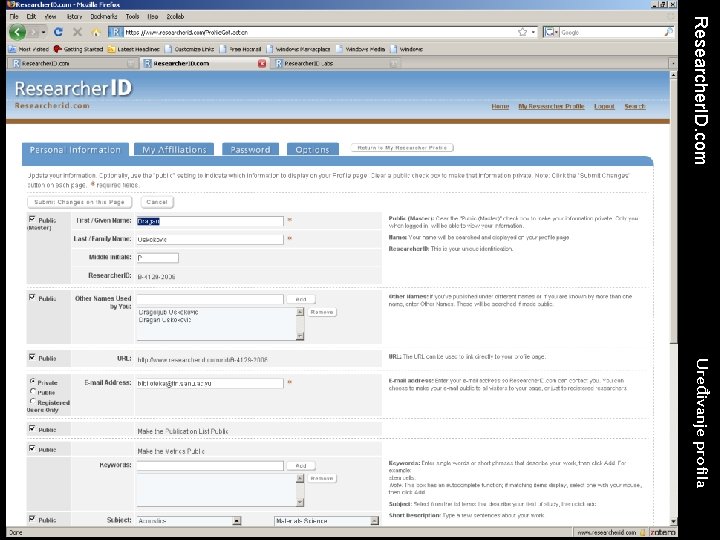Toggle Public checkbox for Subject
This screenshot has width=720, height=540.
32,519
